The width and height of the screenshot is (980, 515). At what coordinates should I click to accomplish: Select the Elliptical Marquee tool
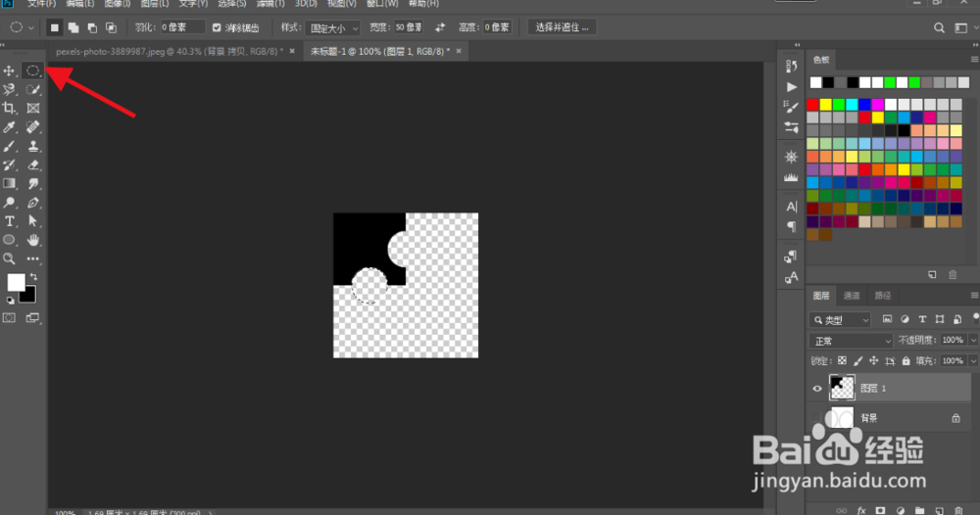32,70
